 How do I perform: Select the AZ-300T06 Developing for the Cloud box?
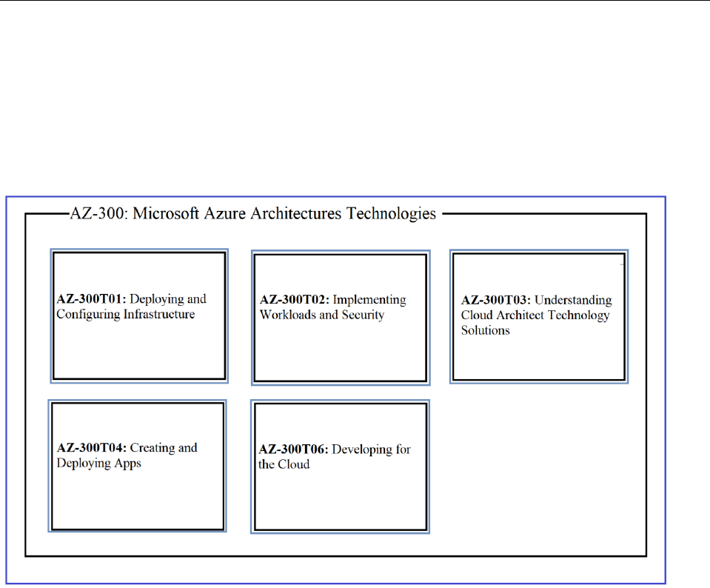click(x=340, y=467)
